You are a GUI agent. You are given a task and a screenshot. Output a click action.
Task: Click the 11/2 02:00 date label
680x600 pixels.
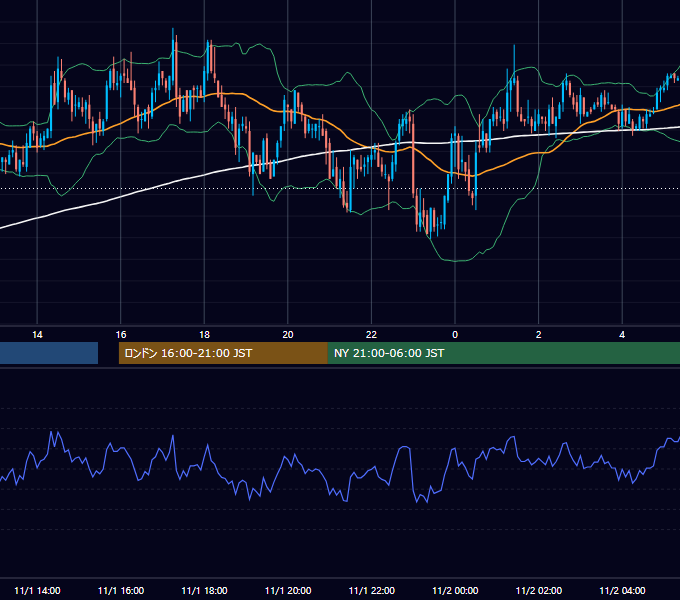539,590
